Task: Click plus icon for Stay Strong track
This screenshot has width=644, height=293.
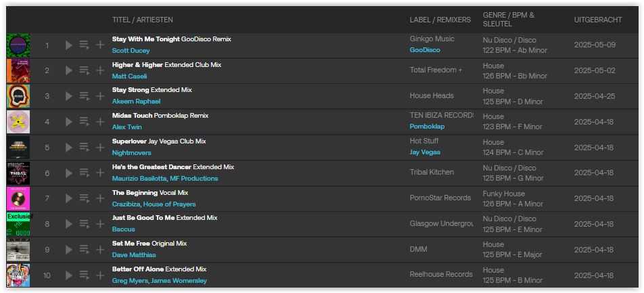Action: (100, 96)
